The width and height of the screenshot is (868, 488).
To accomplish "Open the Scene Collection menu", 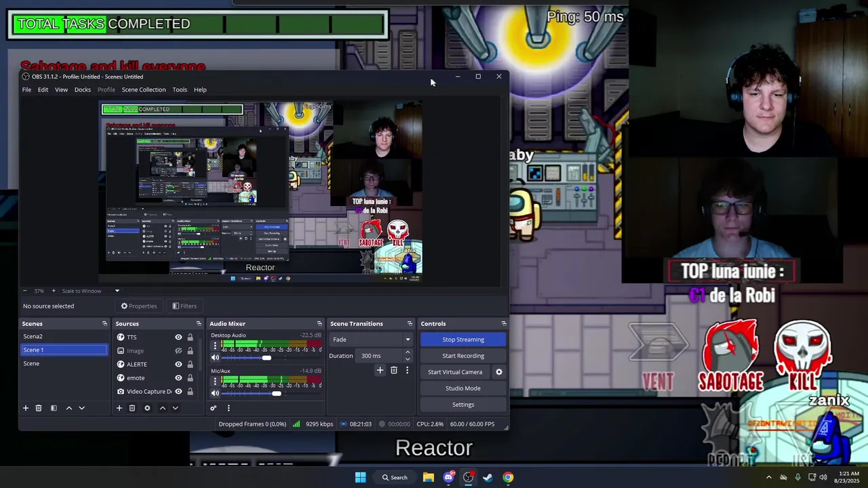I will (144, 89).
